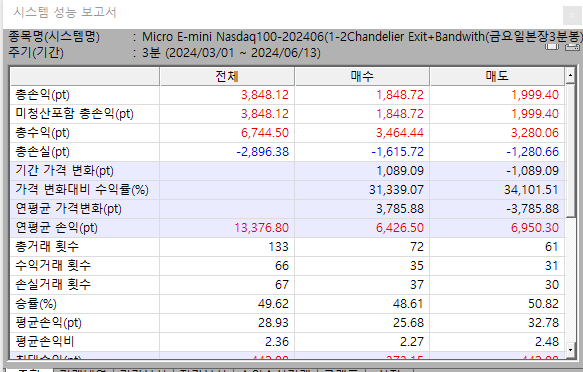
Task: Click the 주기(기간) 3분 date range text
Action: (231, 53)
